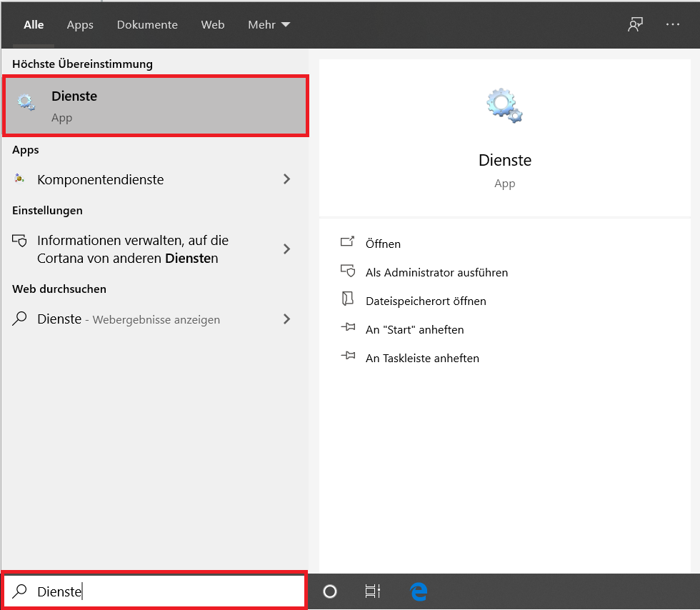Screen dimensions: 700x610
Task: Open the three-dot options menu
Action: (673, 24)
